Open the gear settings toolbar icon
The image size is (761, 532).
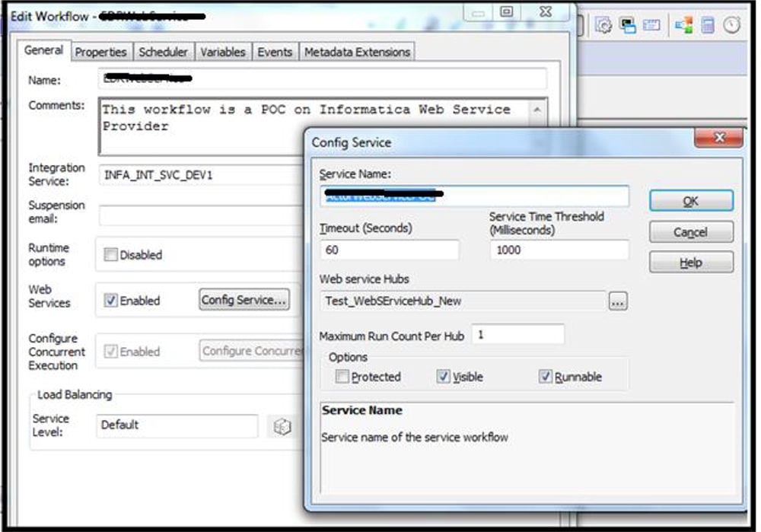603,24
